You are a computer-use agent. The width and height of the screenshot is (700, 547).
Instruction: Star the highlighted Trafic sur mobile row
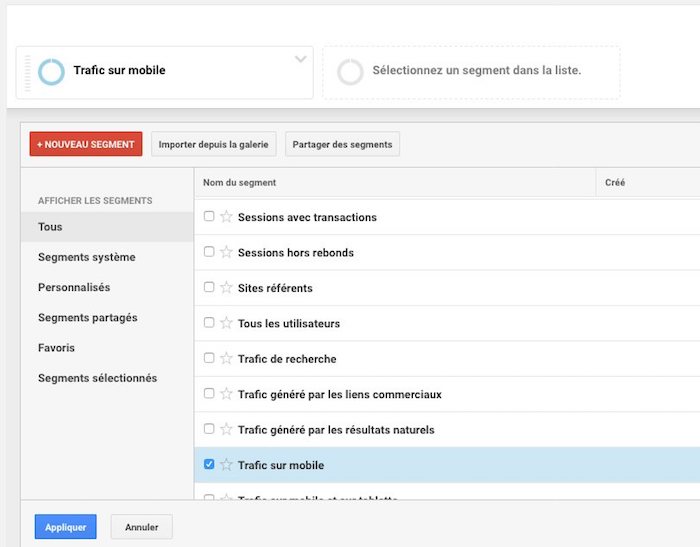click(x=226, y=465)
